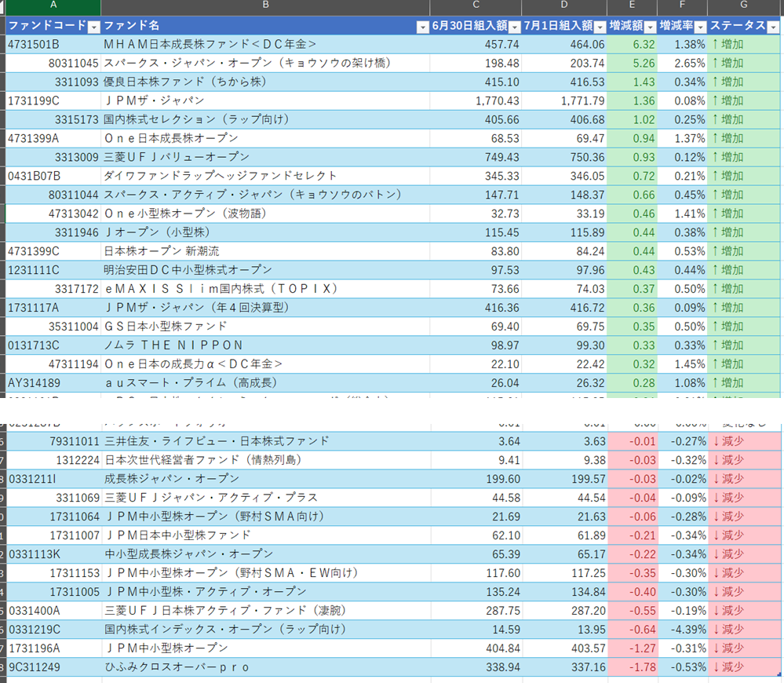Click fund name ノムラ ＴＨＥ ＮＩＰＰＯＮ

coord(265,345)
